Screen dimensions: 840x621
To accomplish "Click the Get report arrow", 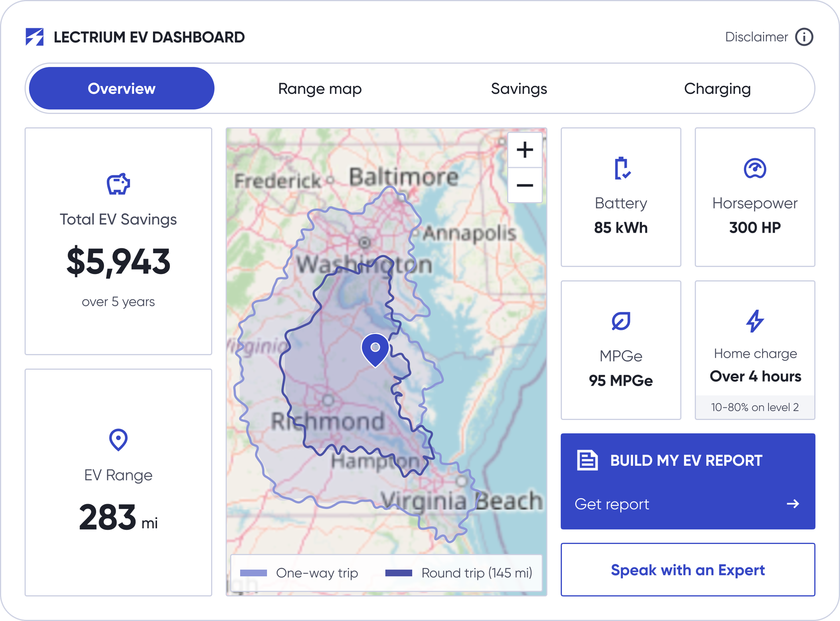I will click(793, 504).
